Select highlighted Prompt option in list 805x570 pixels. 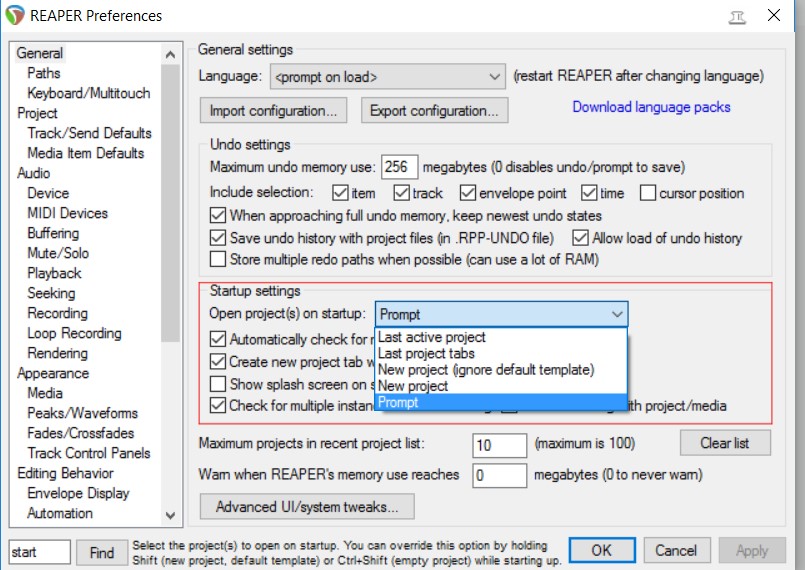pyautogui.click(x=501, y=403)
